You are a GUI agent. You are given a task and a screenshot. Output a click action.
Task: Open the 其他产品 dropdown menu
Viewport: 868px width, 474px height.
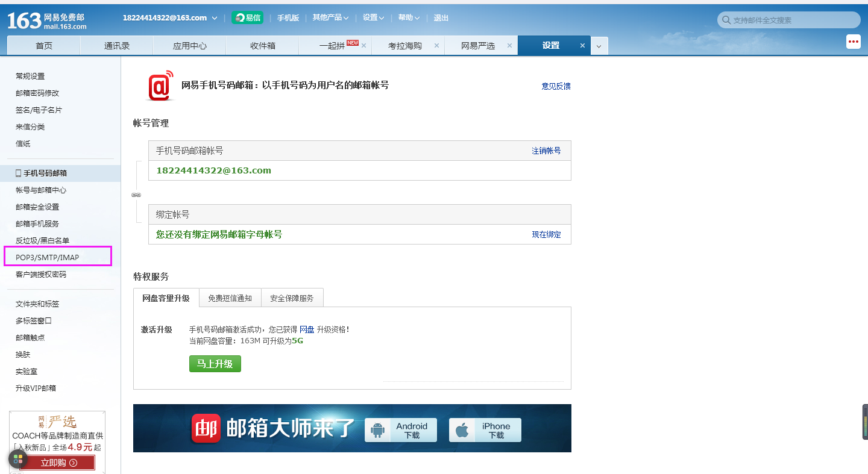330,17
